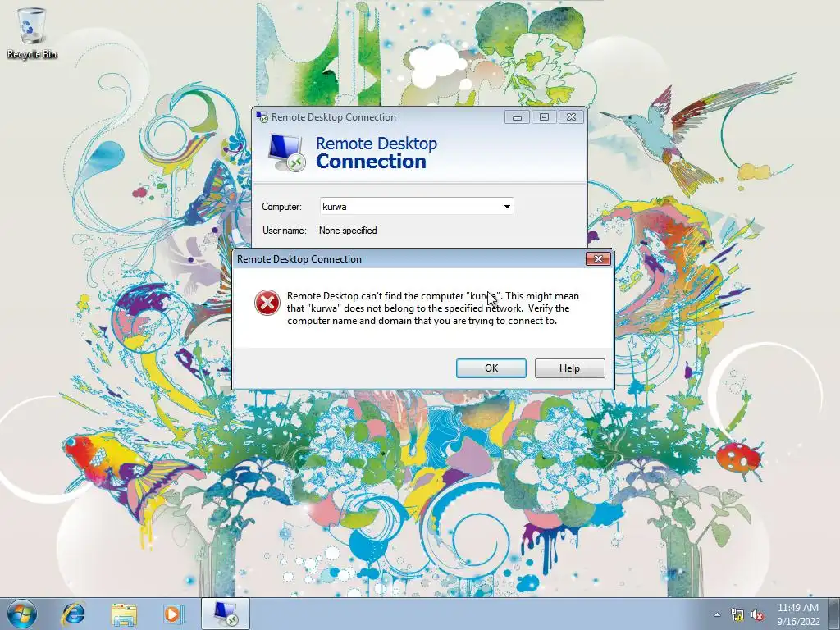
Task: Maximize the Remote Desktop Connection window
Action: [x=544, y=116]
